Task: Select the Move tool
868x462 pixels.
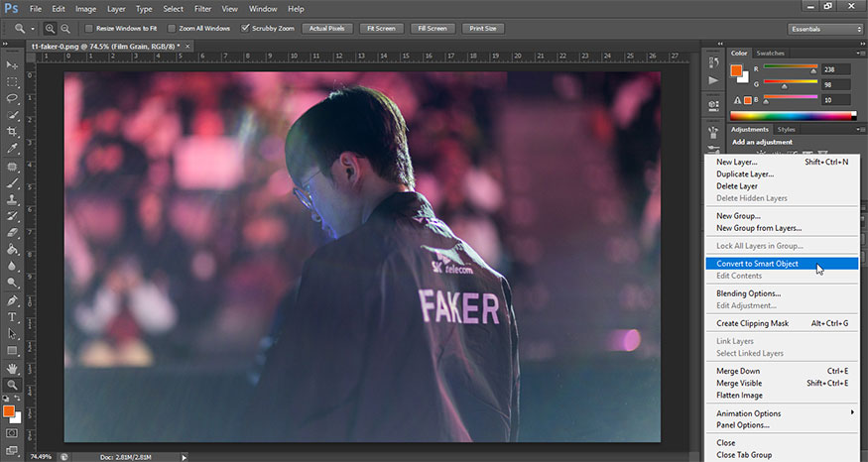Action: [12, 62]
